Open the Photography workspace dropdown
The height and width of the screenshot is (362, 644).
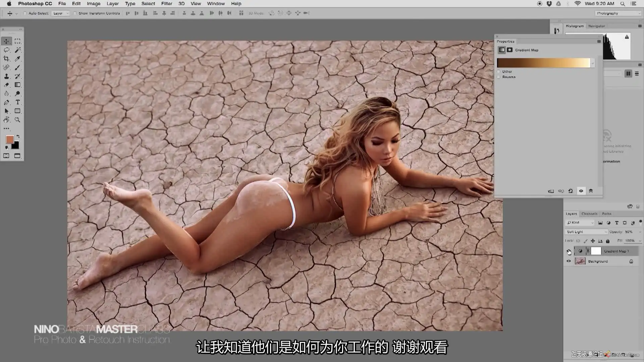(x=618, y=13)
